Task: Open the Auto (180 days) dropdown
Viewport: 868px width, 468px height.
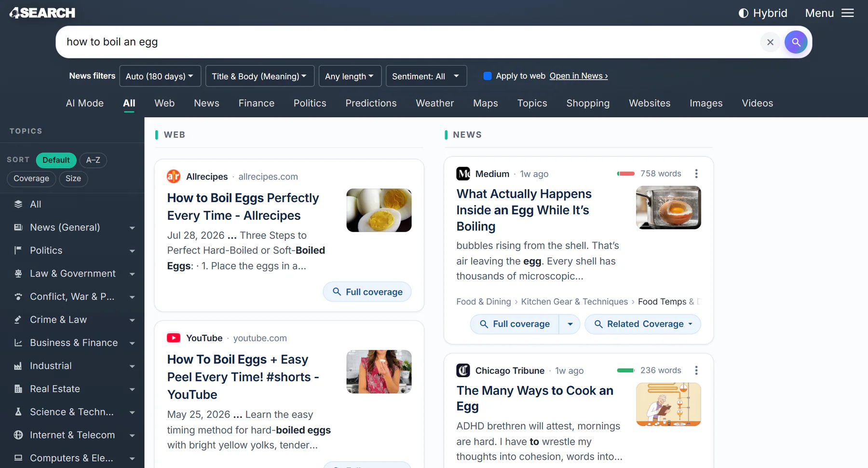Action: 160,76
